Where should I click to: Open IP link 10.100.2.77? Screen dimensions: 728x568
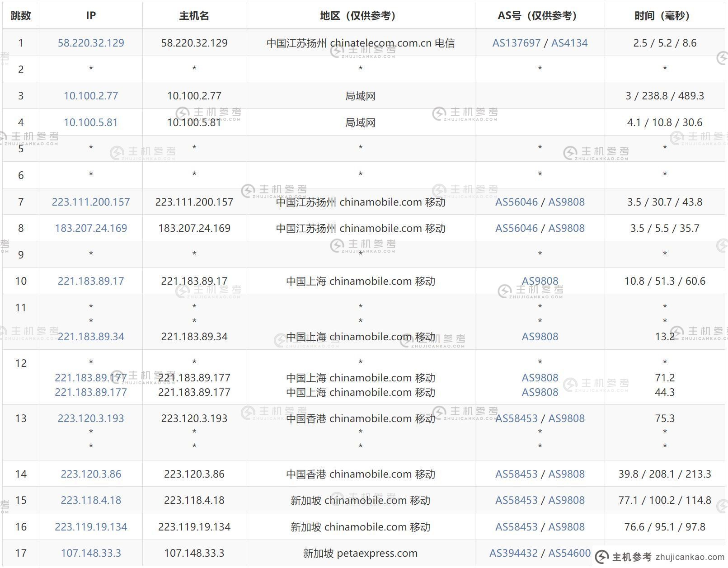91,96
